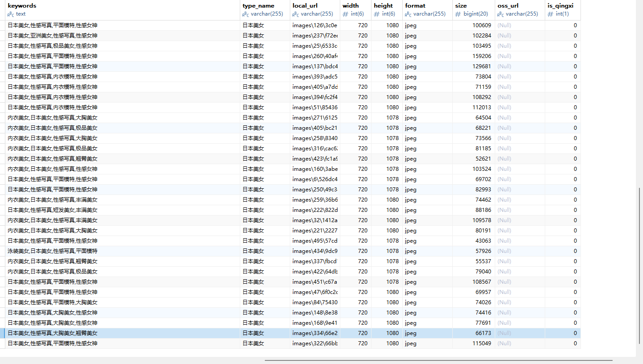
Task: Select cell images\126\3c0e in local_url
Action: (x=315, y=25)
